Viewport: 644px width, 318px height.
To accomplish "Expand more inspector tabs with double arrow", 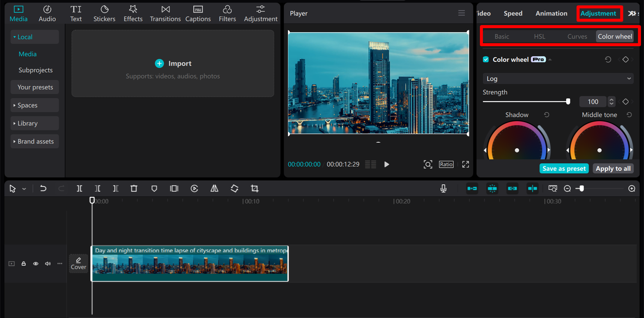I will click(x=632, y=13).
